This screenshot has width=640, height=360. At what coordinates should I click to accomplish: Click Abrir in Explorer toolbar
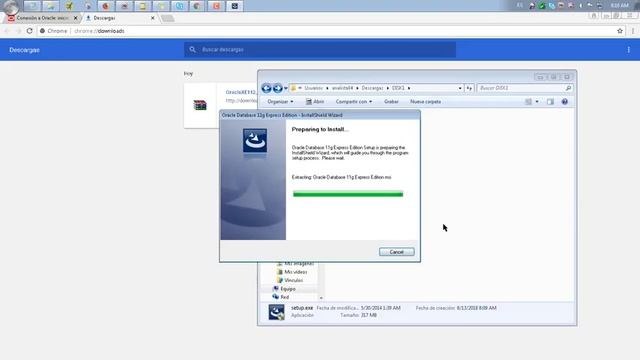(x=315, y=102)
